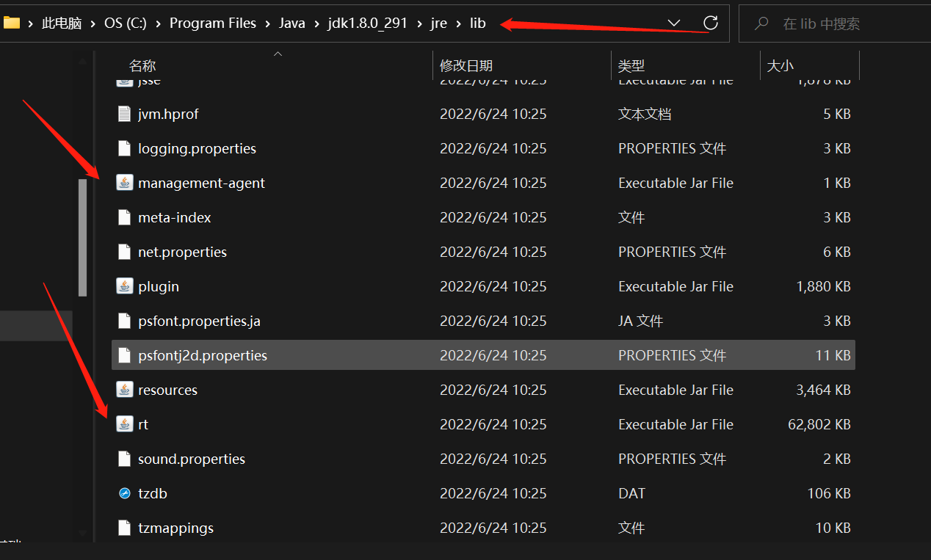Image resolution: width=931 pixels, height=560 pixels.
Task: Click size 1,880 KB of plugin
Action: pos(824,286)
